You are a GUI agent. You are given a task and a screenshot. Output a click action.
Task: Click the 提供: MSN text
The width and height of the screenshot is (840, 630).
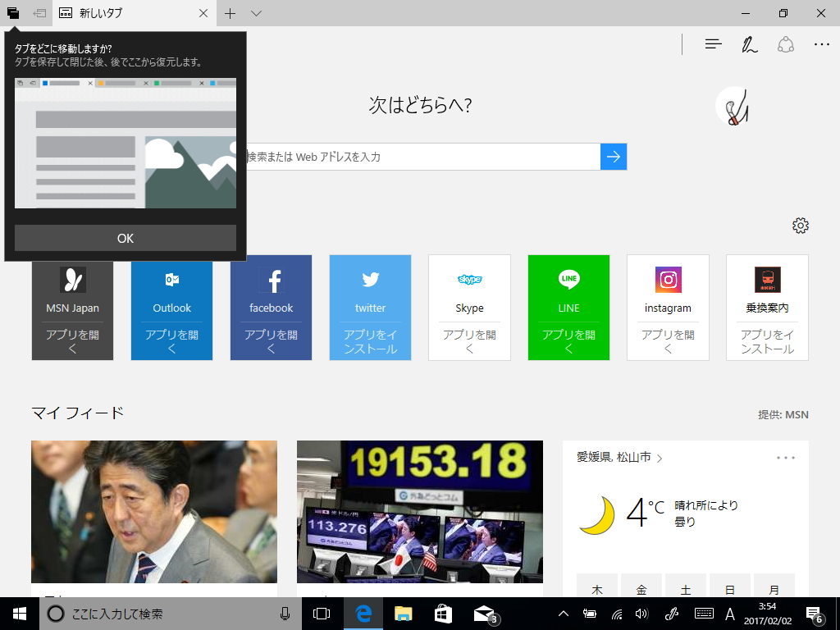click(783, 414)
